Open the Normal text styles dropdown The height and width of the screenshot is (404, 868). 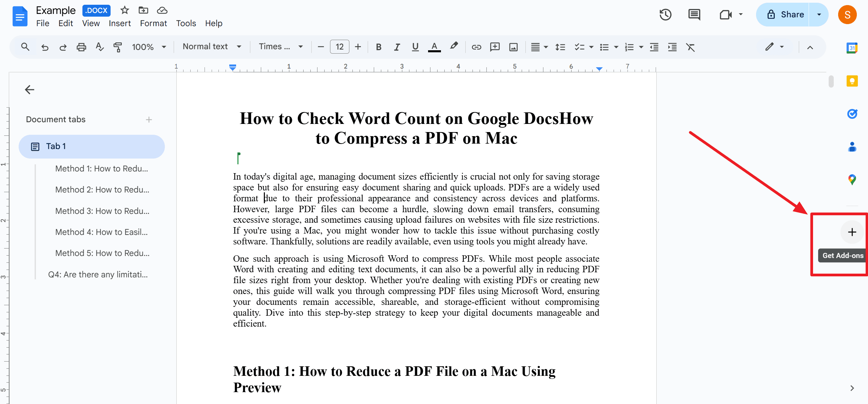click(212, 47)
